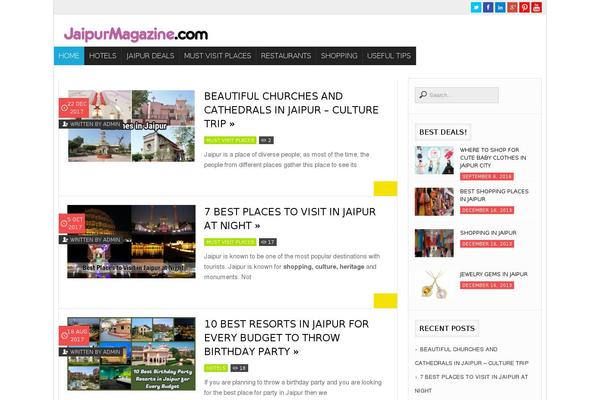
Task: Open Best Shopping Places in Jaipur link
Action: coord(494,195)
